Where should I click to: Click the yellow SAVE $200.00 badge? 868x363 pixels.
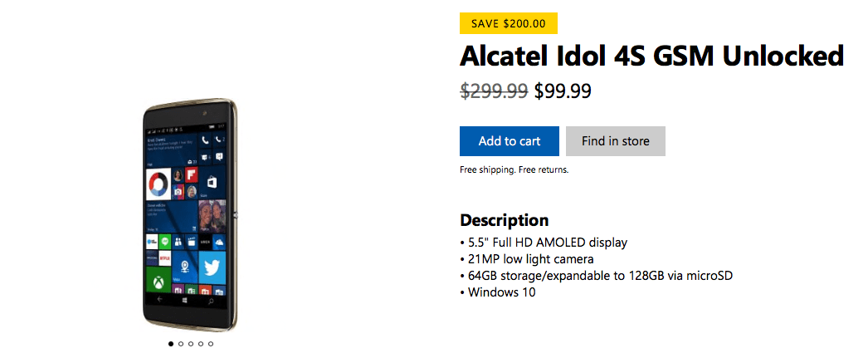(508, 23)
